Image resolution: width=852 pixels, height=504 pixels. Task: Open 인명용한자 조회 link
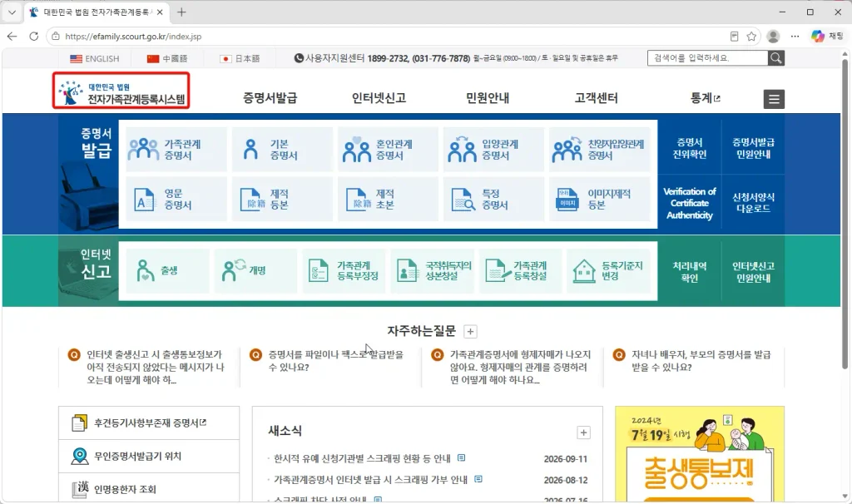coord(149,489)
